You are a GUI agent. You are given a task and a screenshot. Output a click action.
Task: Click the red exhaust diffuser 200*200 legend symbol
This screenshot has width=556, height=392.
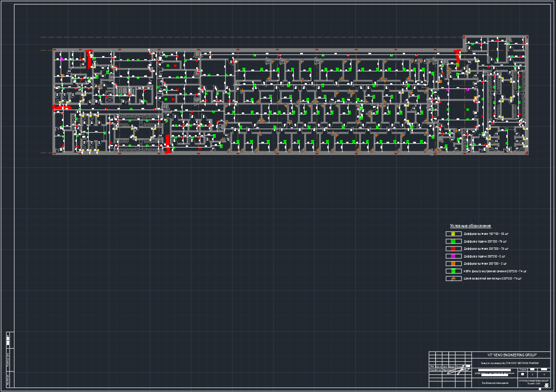(453, 249)
